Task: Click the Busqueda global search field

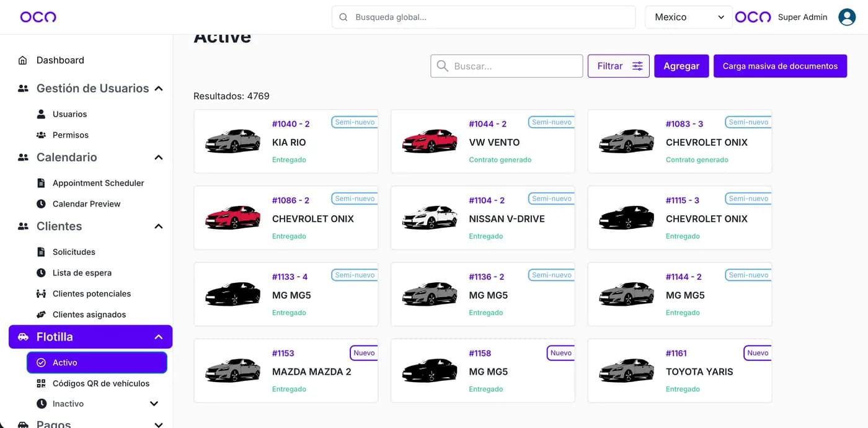Action: click(x=484, y=17)
